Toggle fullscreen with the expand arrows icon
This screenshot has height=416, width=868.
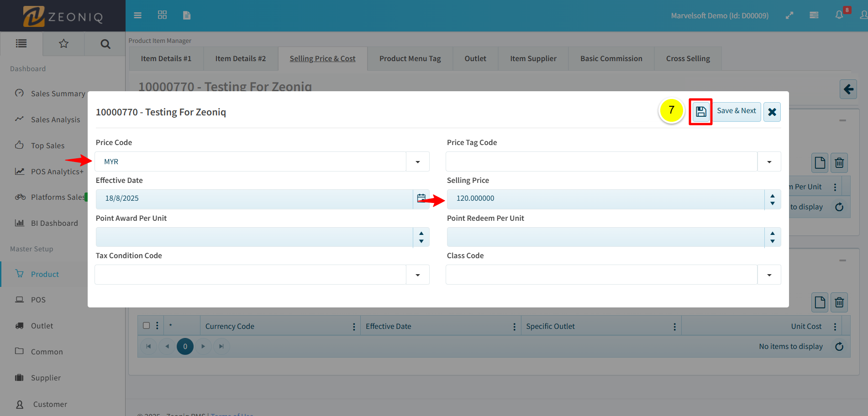coord(789,16)
